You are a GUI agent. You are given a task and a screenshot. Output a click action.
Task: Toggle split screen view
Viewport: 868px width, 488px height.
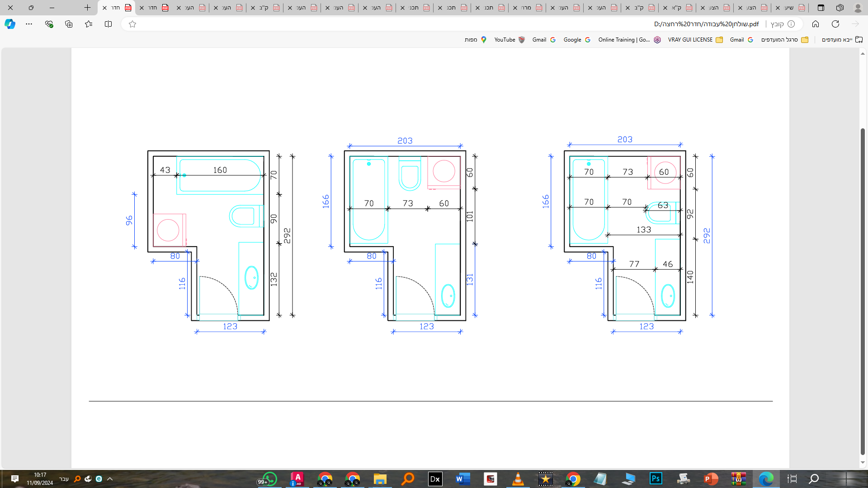point(108,24)
